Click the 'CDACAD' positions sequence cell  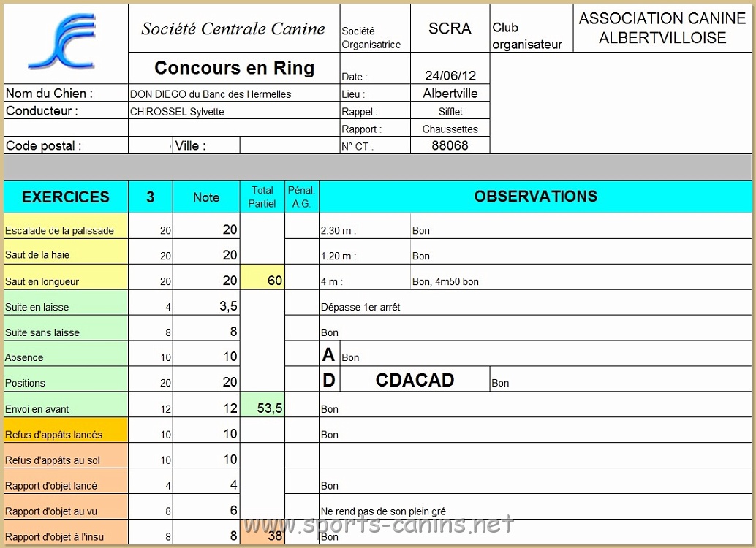(x=415, y=379)
